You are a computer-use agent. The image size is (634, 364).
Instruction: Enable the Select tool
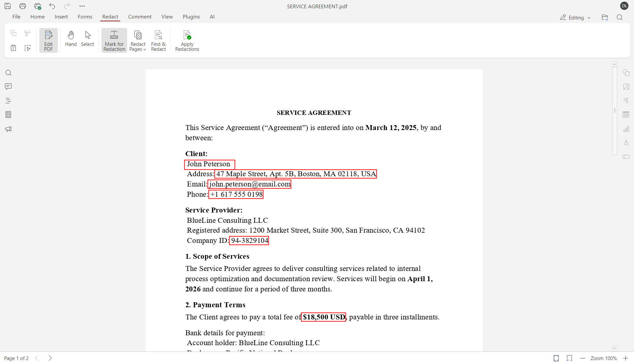point(87,39)
